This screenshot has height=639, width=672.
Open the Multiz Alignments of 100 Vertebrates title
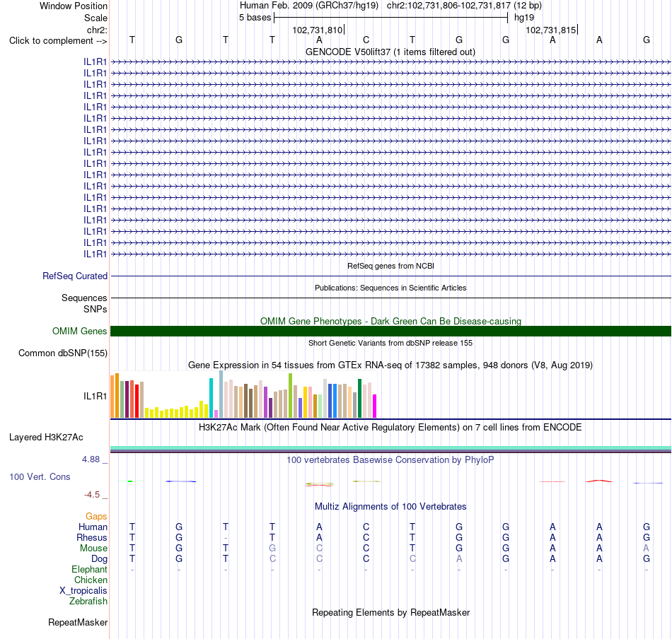[x=390, y=507]
